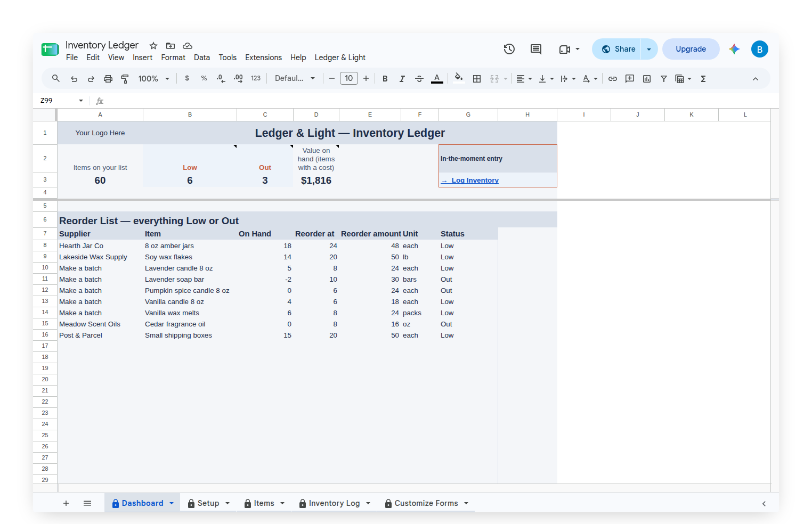Viewport: 812px width, 524px height.
Task: Insert a link with chain icon
Action: (x=613, y=79)
